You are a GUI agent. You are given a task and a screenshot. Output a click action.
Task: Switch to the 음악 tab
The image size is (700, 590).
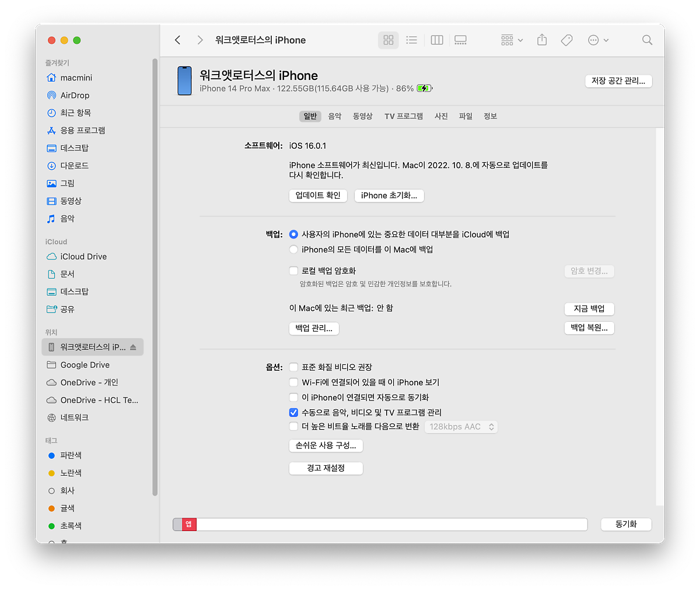335,116
